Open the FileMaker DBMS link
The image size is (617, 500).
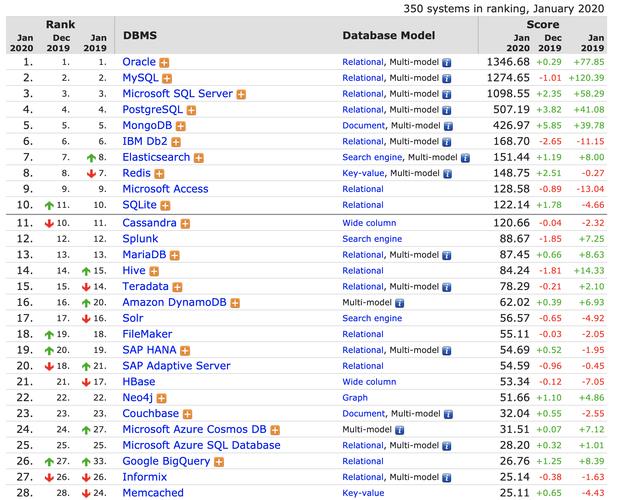pyautogui.click(x=147, y=334)
